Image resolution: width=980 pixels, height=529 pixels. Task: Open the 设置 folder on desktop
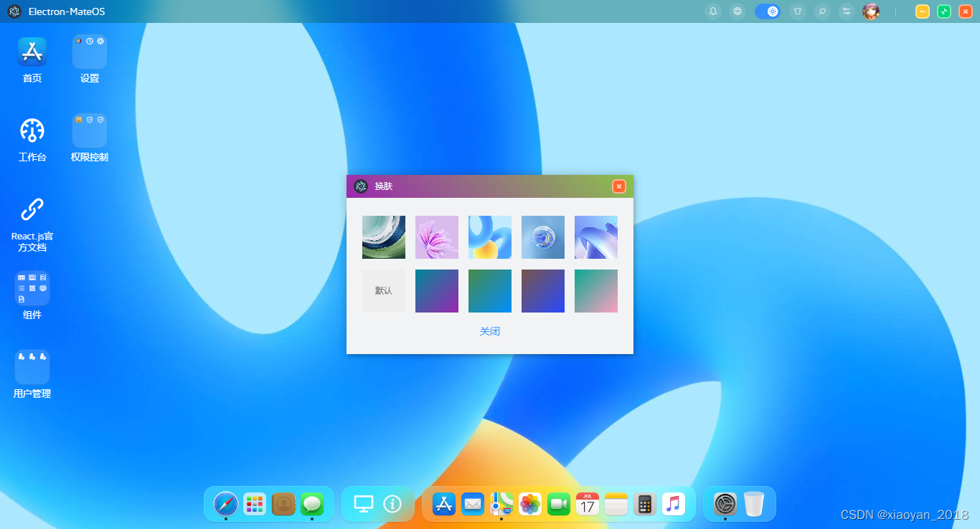pyautogui.click(x=90, y=52)
